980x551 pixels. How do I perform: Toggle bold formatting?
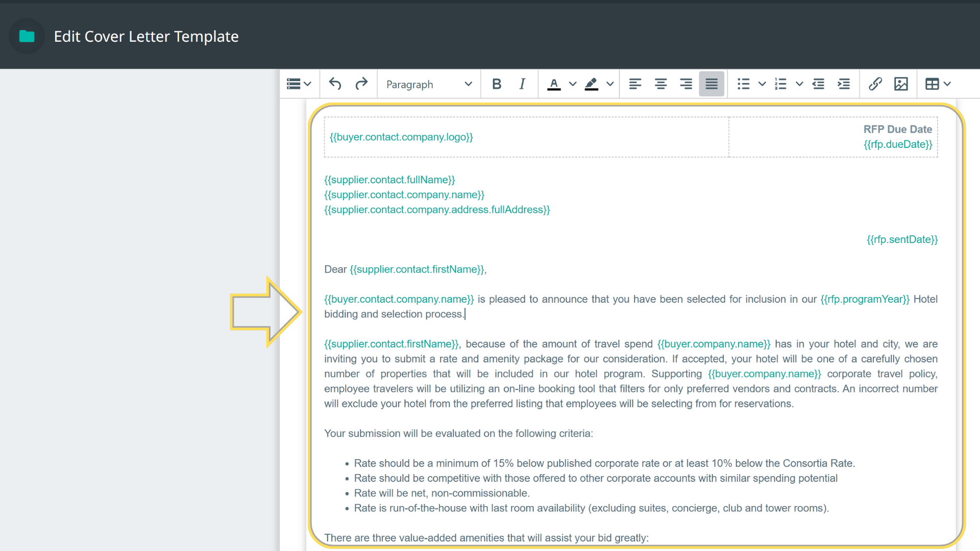pyautogui.click(x=496, y=84)
